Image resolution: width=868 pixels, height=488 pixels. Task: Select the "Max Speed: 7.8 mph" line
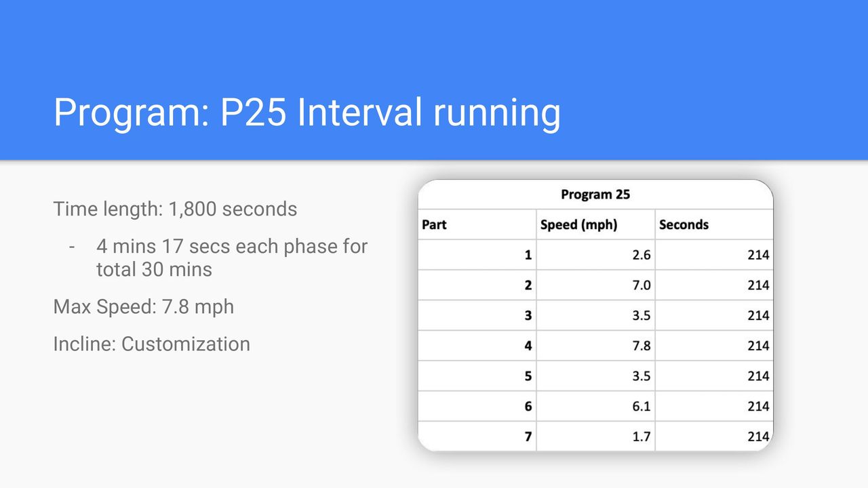coord(144,306)
